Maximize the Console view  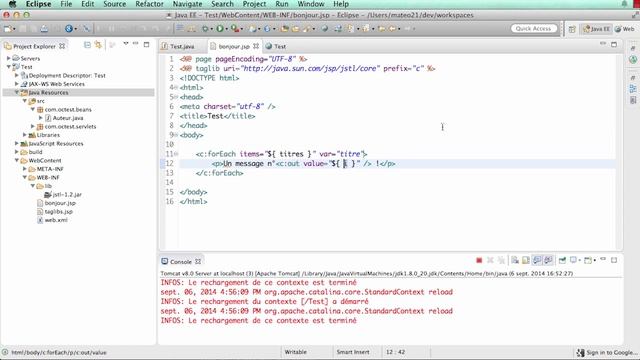614,260
